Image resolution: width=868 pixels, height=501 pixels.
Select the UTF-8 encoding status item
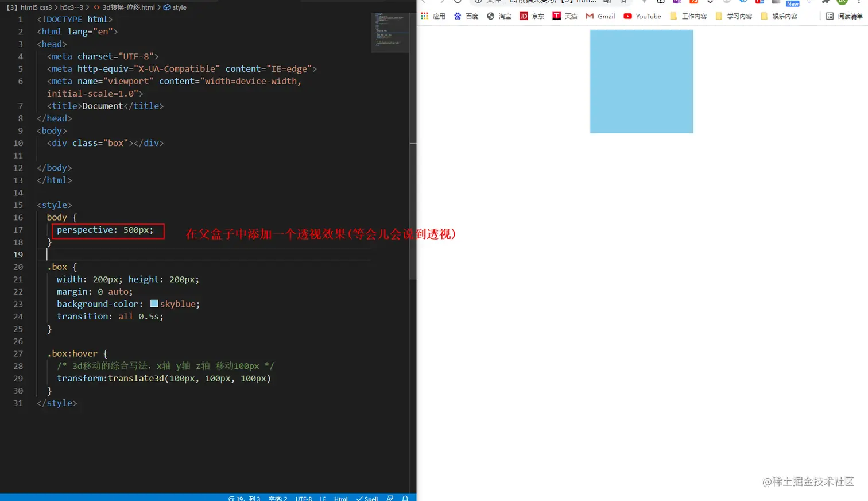tap(304, 498)
